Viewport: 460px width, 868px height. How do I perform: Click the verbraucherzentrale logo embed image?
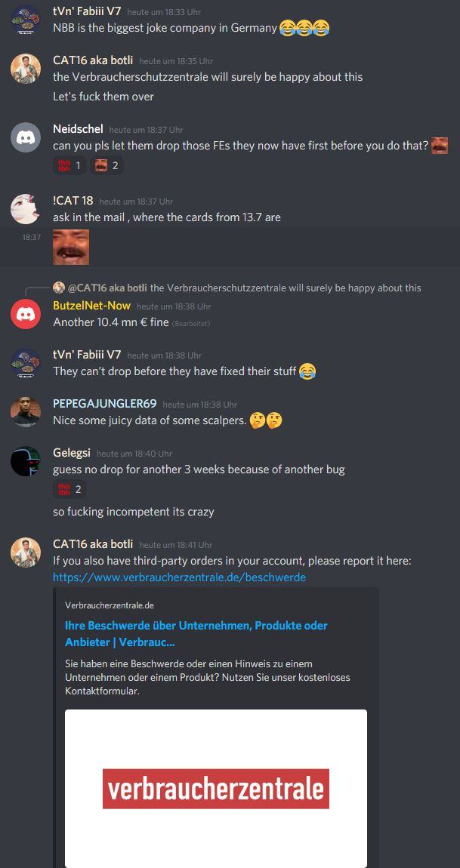click(x=215, y=788)
